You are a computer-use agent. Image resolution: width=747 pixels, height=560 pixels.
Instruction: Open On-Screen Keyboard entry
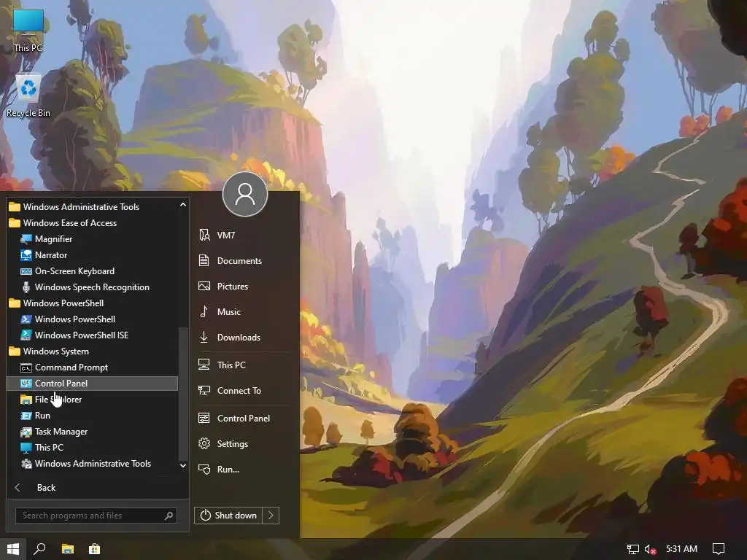pos(92,271)
